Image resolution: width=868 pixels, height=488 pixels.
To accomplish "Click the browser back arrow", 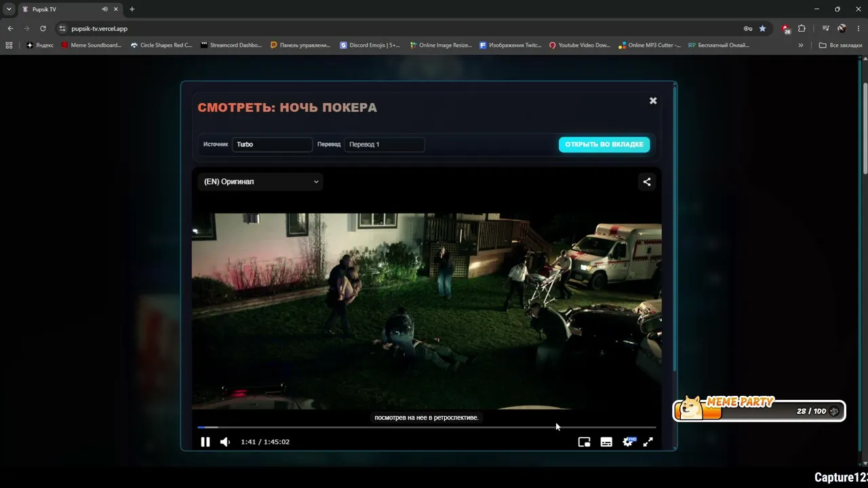I will click(10, 28).
